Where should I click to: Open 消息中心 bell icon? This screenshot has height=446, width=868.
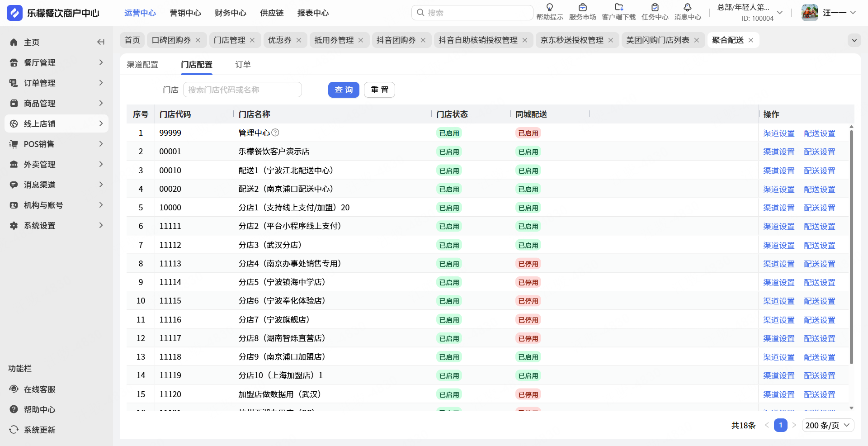point(687,8)
